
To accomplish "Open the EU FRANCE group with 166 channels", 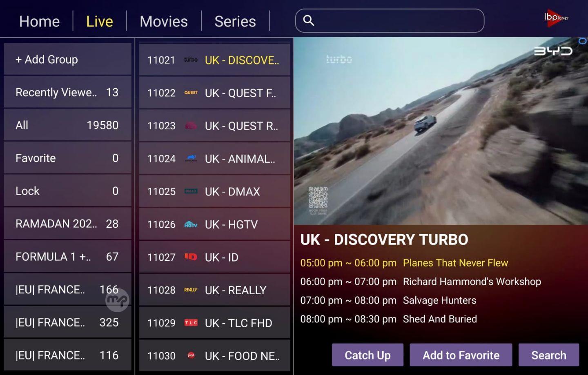I will [x=67, y=289].
